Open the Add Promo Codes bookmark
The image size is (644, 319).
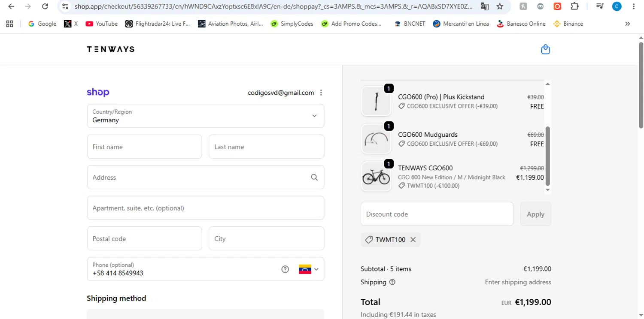(x=352, y=24)
